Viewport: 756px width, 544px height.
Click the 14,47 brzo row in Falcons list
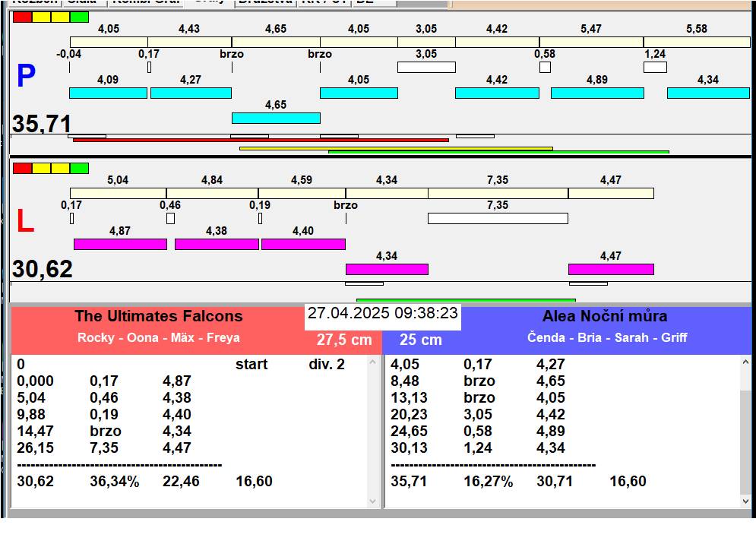pyautogui.click(x=104, y=431)
